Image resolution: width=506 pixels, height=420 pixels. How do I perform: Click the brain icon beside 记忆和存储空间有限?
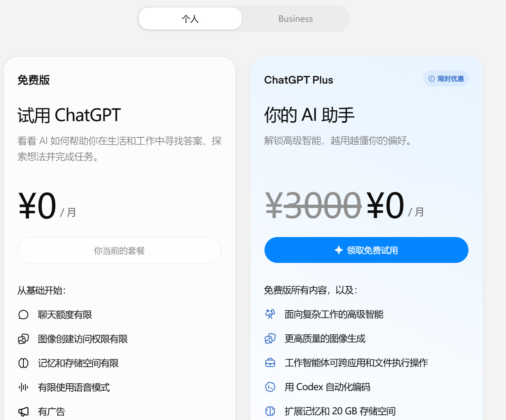(x=23, y=363)
